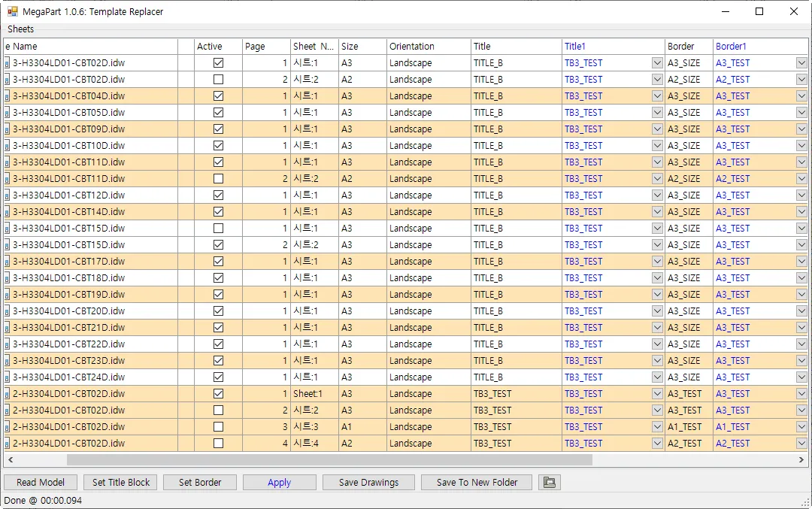This screenshot has width=812, height=509.
Task: Click the 'Done @ 00:00.094' status text
Action: click(x=43, y=500)
